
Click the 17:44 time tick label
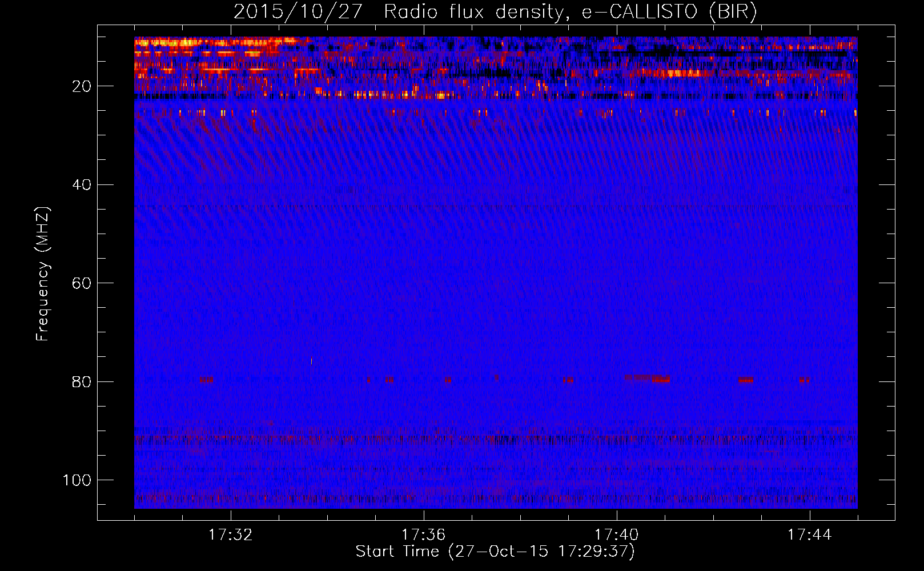809,535
